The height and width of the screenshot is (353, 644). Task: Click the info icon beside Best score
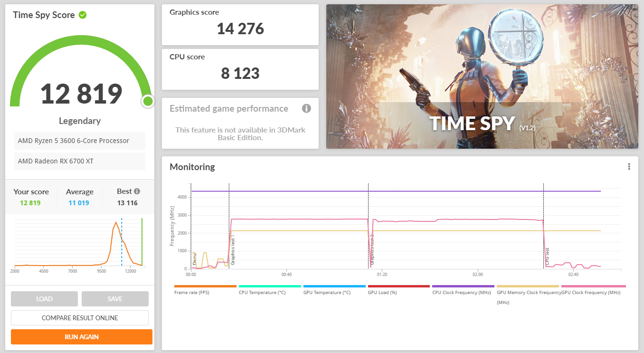coord(137,191)
